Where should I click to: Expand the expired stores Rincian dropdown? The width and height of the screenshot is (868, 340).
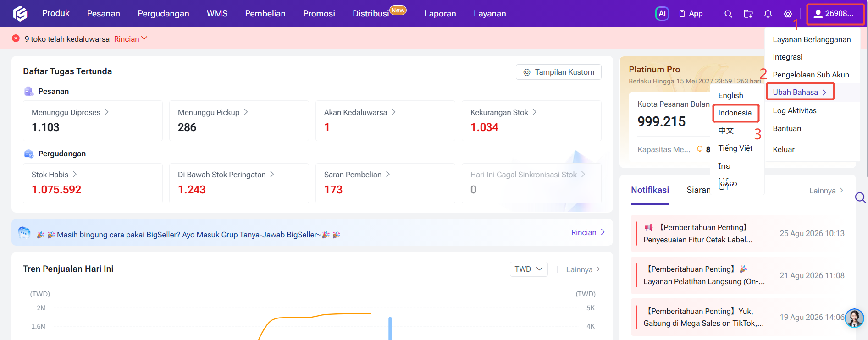pyautogui.click(x=131, y=39)
